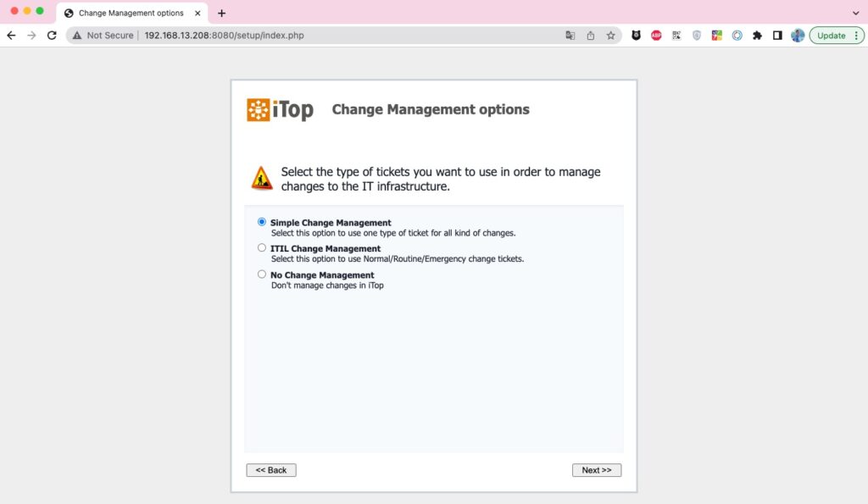Open the translate page icon in address bar
This screenshot has width=868, height=504.
[x=570, y=36]
